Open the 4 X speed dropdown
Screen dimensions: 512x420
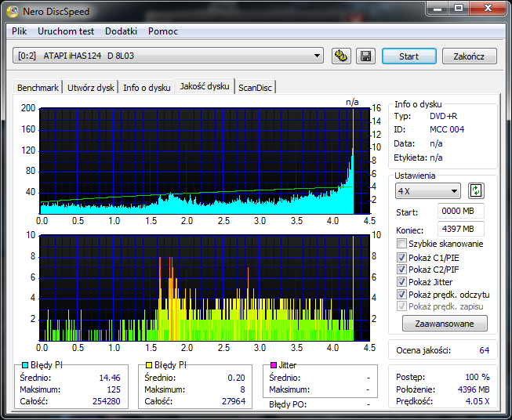click(x=428, y=191)
